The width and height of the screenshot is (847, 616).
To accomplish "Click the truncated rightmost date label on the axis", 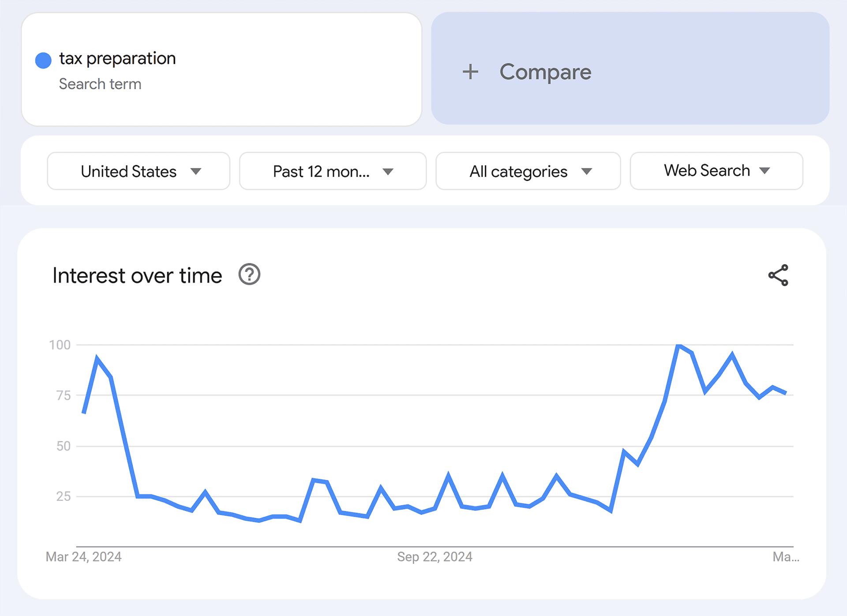I will point(786,557).
